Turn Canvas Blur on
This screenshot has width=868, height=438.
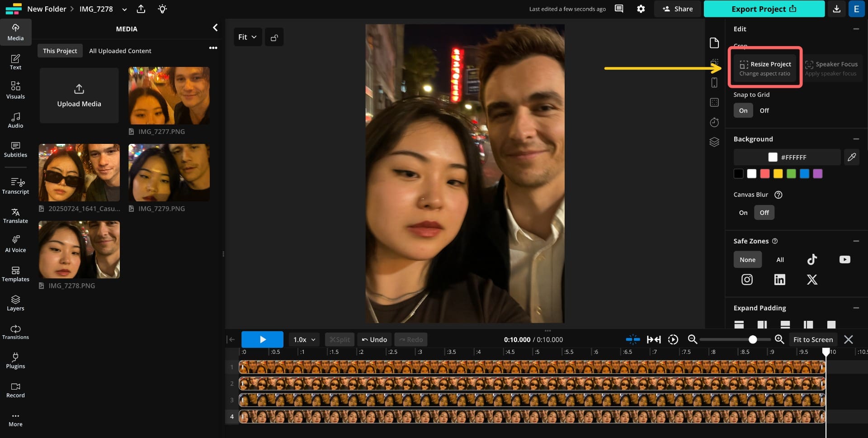[743, 213]
